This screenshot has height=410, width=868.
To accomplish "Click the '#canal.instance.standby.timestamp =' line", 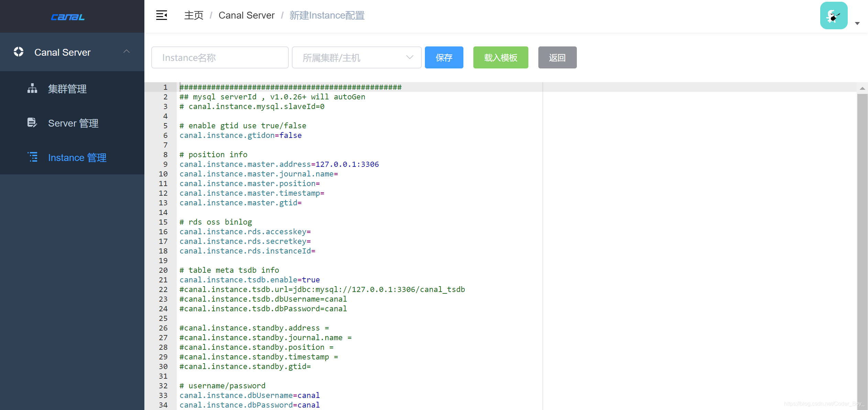I will tap(259, 357).
